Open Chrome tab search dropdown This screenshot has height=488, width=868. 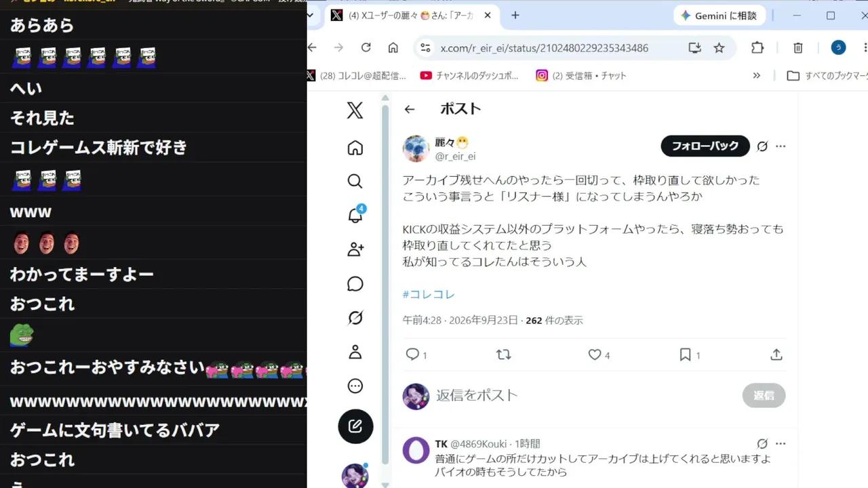(x=311, y=15)
